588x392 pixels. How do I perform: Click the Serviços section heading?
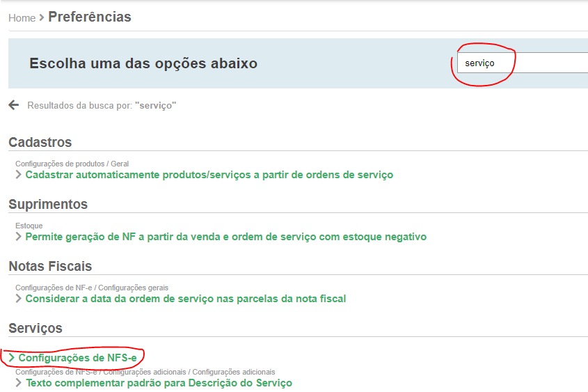35,328
